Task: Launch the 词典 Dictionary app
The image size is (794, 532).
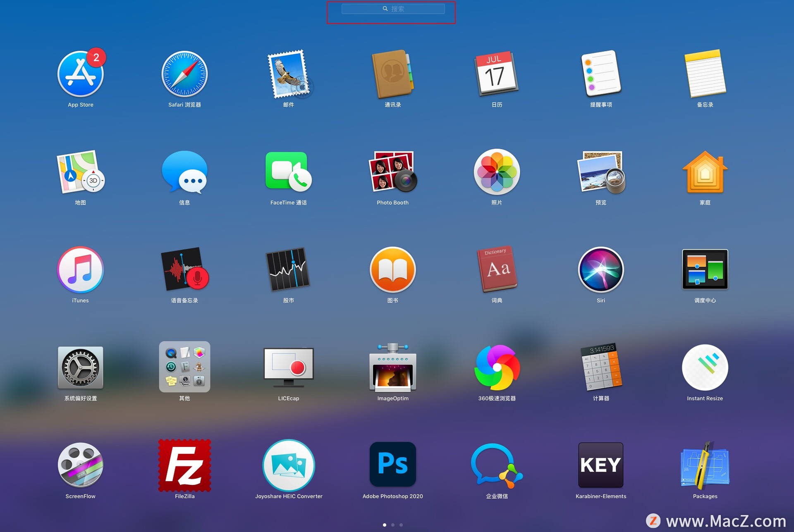Action: click(497, 269)
